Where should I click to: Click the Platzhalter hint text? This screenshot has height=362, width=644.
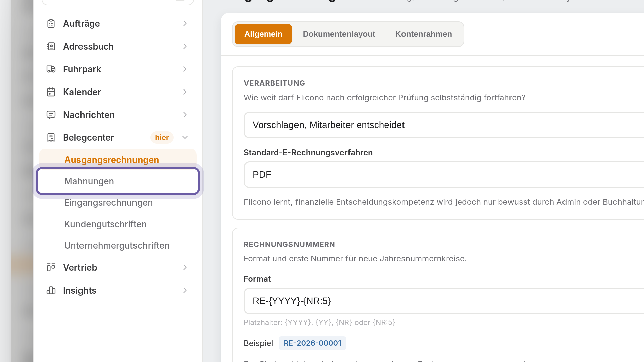[319, 322]
